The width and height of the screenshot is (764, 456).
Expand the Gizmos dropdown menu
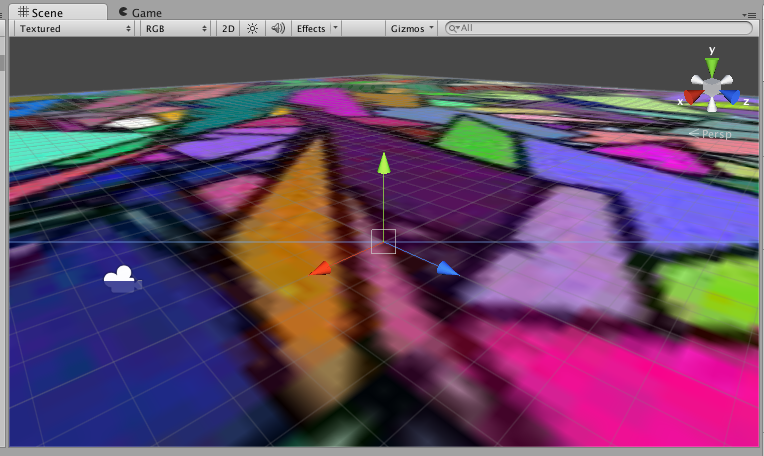412,29
